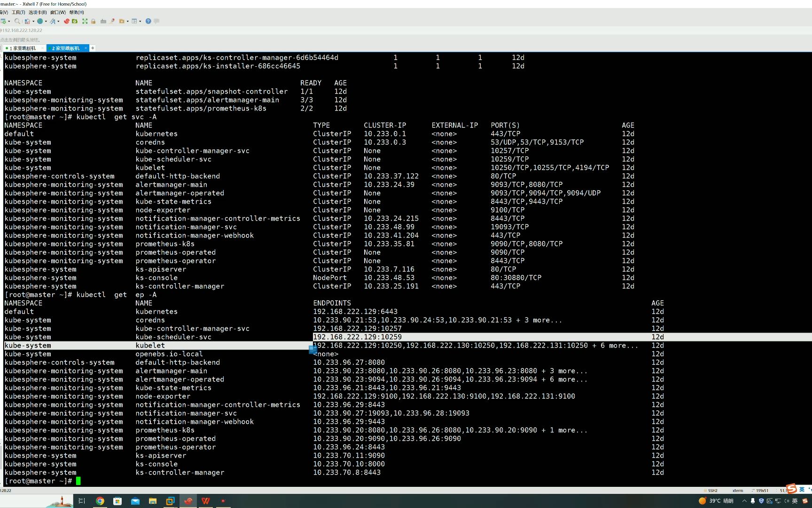Click statefulset.apps/prometheus-k8s text
Image resolution: width=812 pixels, height=508 pixels.
201,108
